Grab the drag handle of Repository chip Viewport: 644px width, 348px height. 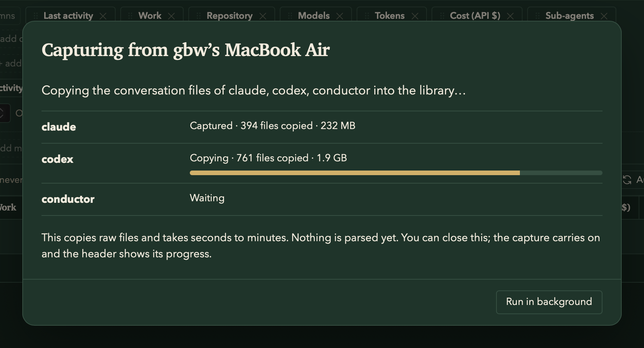(x=199, y=16)
